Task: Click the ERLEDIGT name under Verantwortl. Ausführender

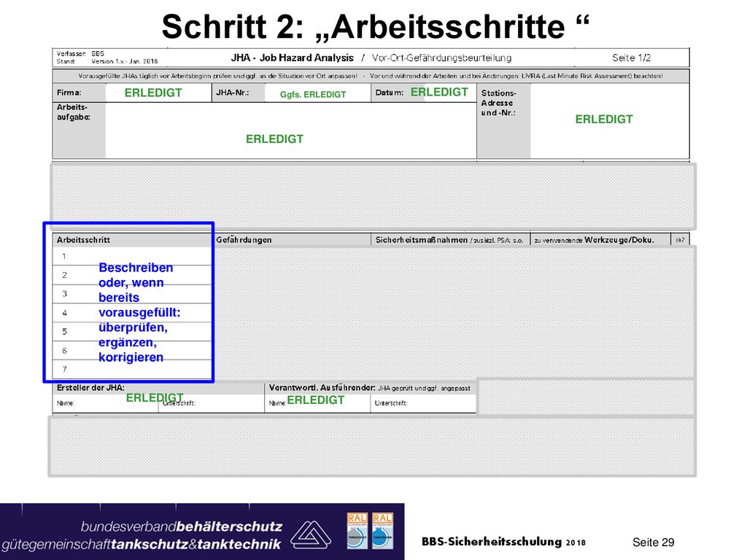Action: [x=315, y=400]
